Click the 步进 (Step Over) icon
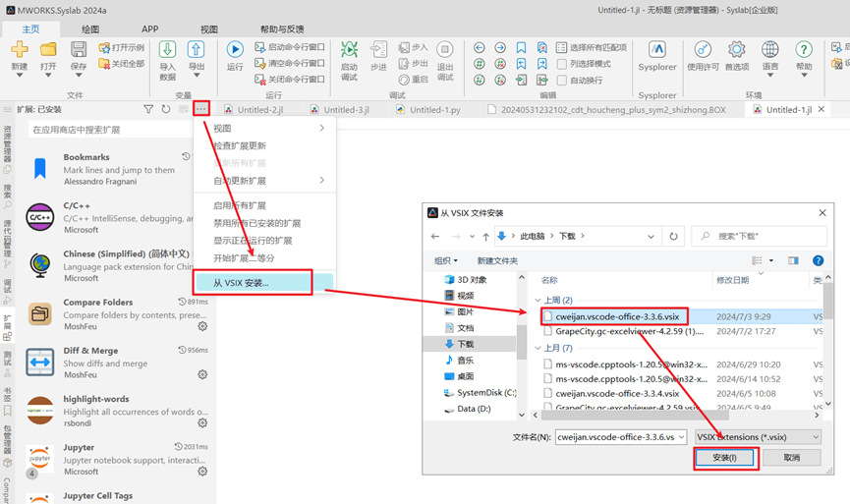 click(378, 49)
